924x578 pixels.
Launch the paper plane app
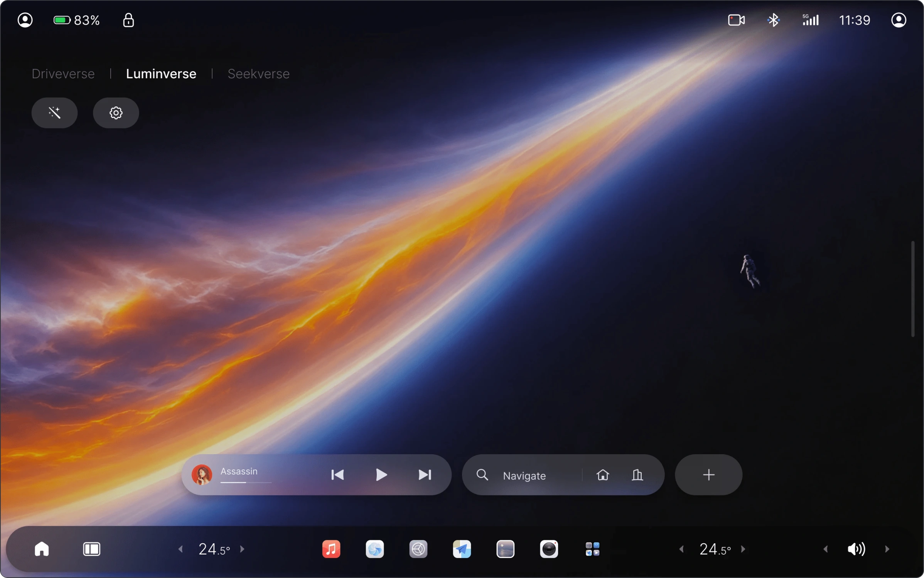(462, 549)
